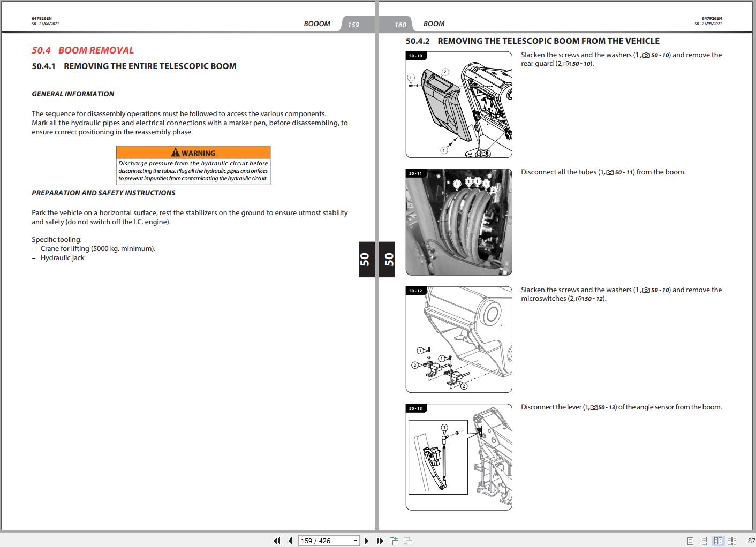Go to the next page
756x547 pixels.
(x=366, y=541)
